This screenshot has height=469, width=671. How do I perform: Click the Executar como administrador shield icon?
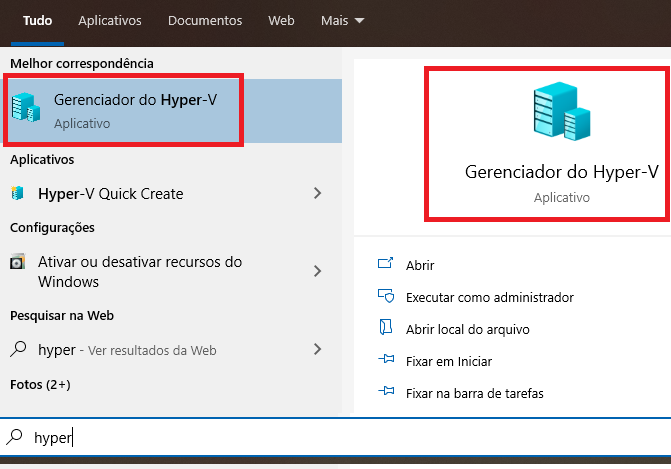point(385,297)
